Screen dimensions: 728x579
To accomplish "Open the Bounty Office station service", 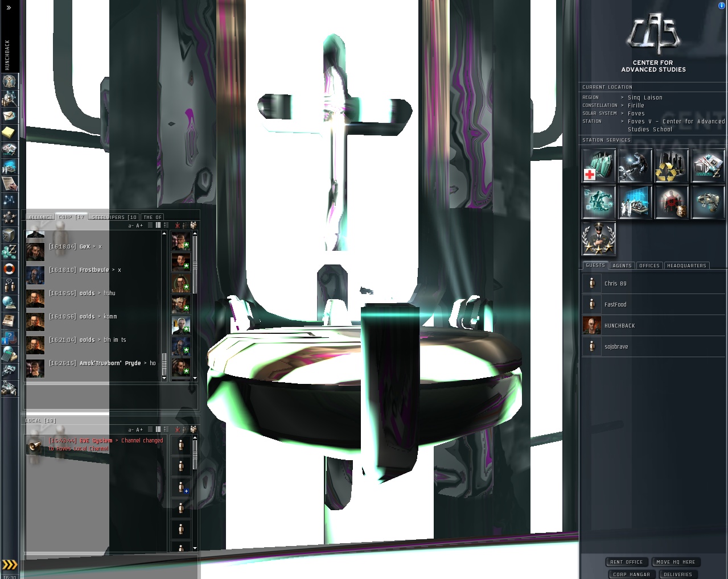I will 672,202.
